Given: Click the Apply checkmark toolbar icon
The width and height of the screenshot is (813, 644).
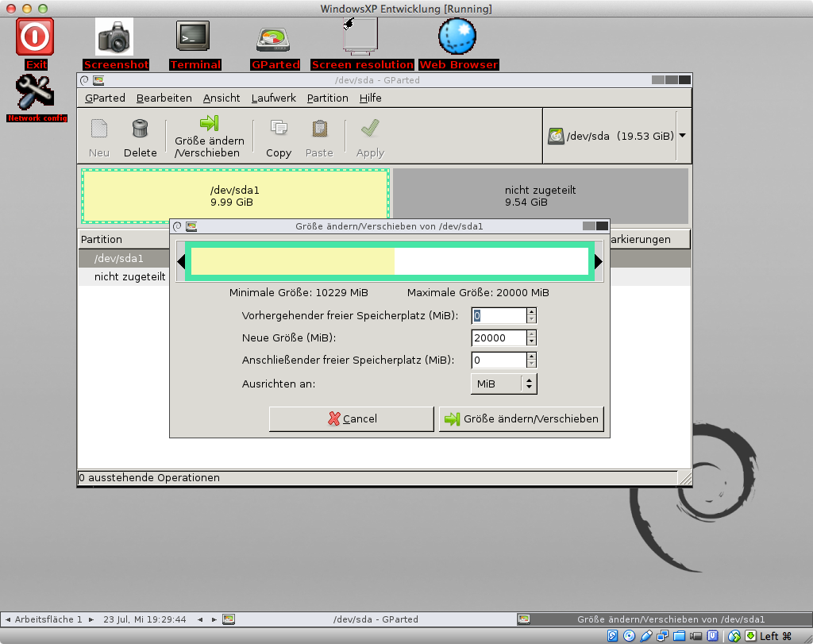Looking at the screenshot, I should 370,128.
